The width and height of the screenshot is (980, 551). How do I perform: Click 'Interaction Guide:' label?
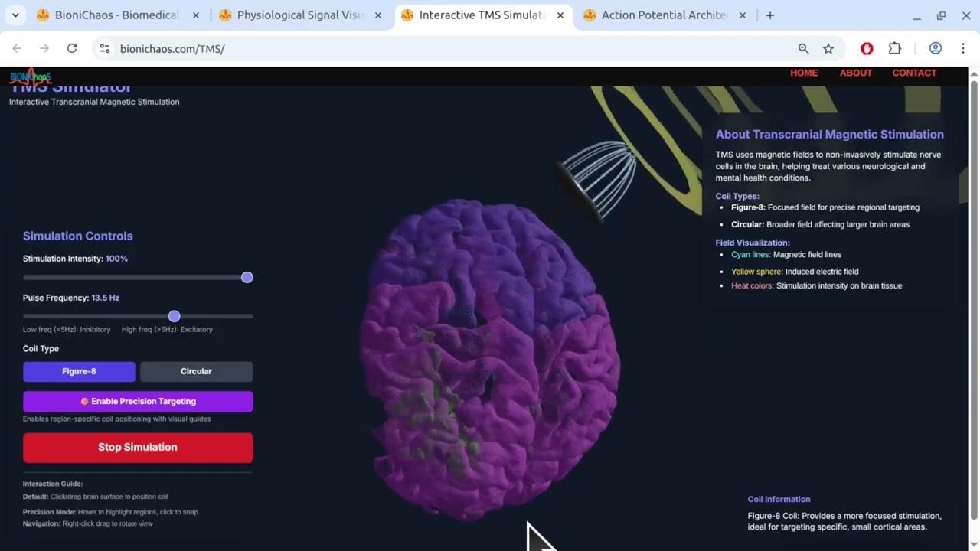[53, 484]
